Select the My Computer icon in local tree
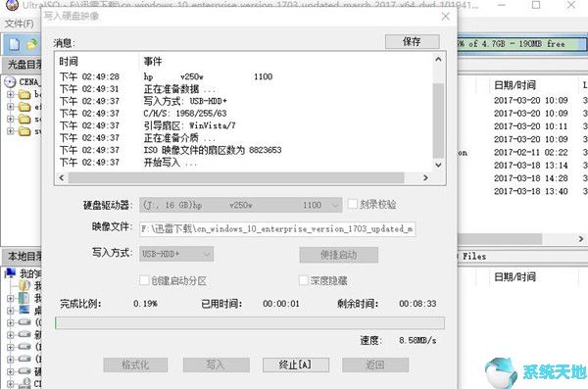Image resolution: width=588 pixels, height=389 pixels. (11, 273)
